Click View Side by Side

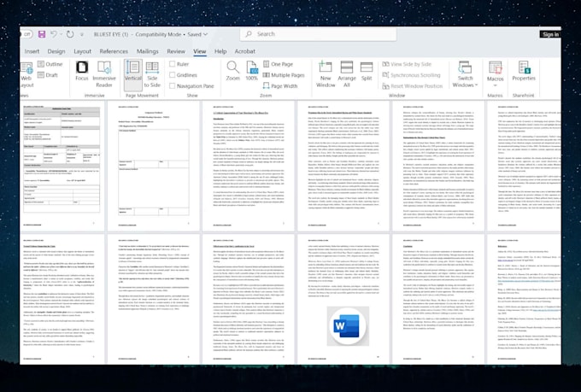[x=407, y=64]
